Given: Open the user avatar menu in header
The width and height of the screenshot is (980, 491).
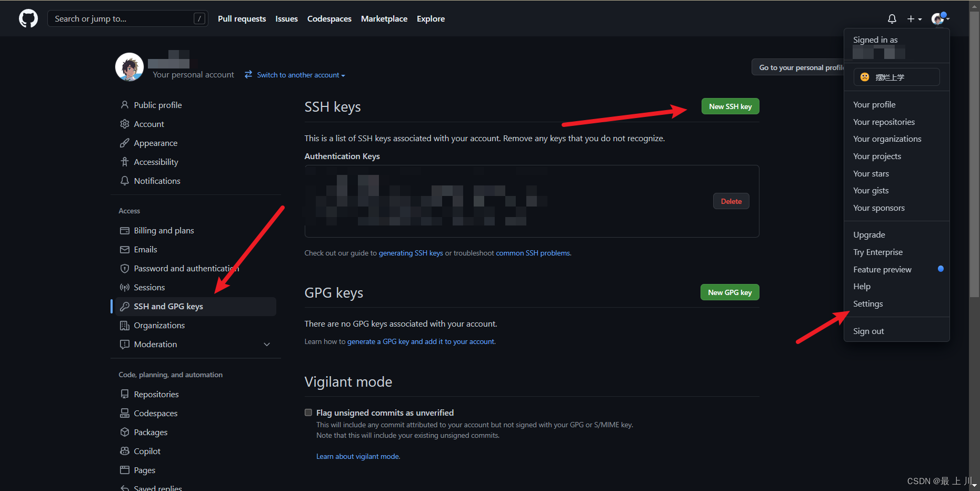Looking at the screenshot, I should coord(940,18).
